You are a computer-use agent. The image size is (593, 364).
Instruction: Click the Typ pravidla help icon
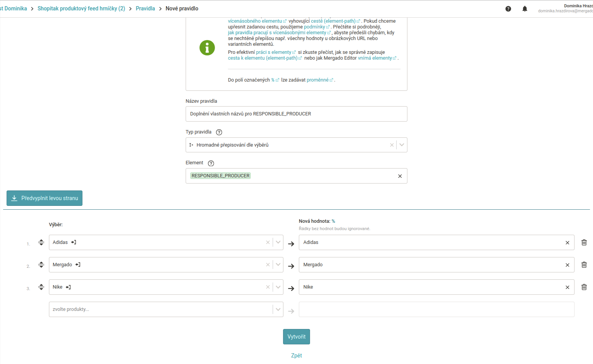tap(219, 132)
